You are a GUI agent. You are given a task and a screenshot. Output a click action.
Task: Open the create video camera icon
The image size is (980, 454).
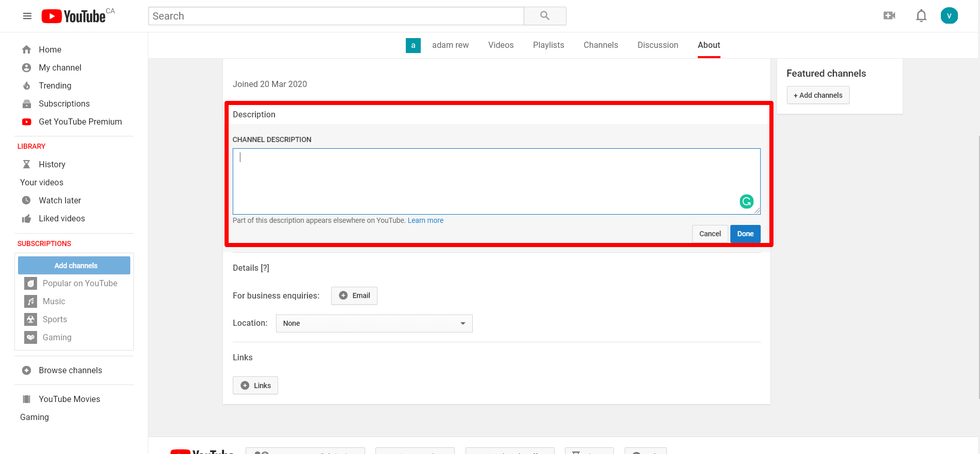coord(889,16)
